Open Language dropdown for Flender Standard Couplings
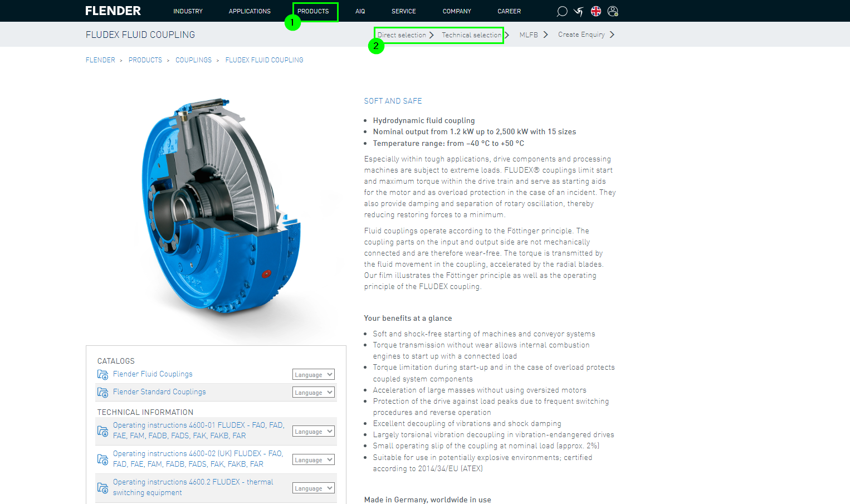 (314, 392)
